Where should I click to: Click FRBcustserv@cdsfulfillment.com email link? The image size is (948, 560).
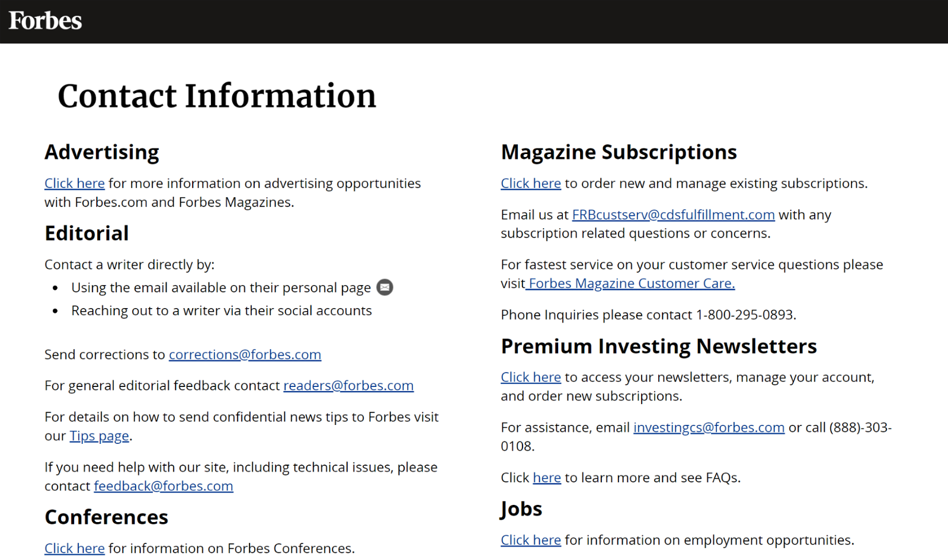pos(673,215)
